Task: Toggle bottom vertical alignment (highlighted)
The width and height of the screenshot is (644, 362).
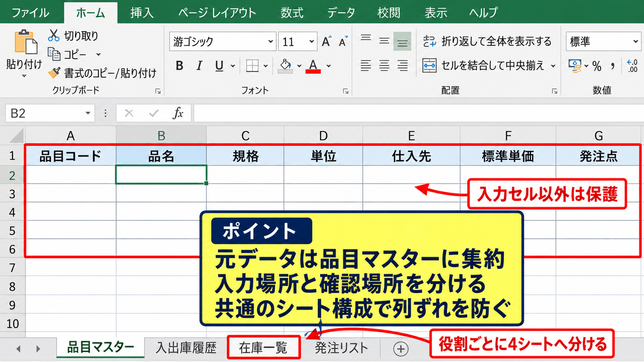Action: coord(402,42)
